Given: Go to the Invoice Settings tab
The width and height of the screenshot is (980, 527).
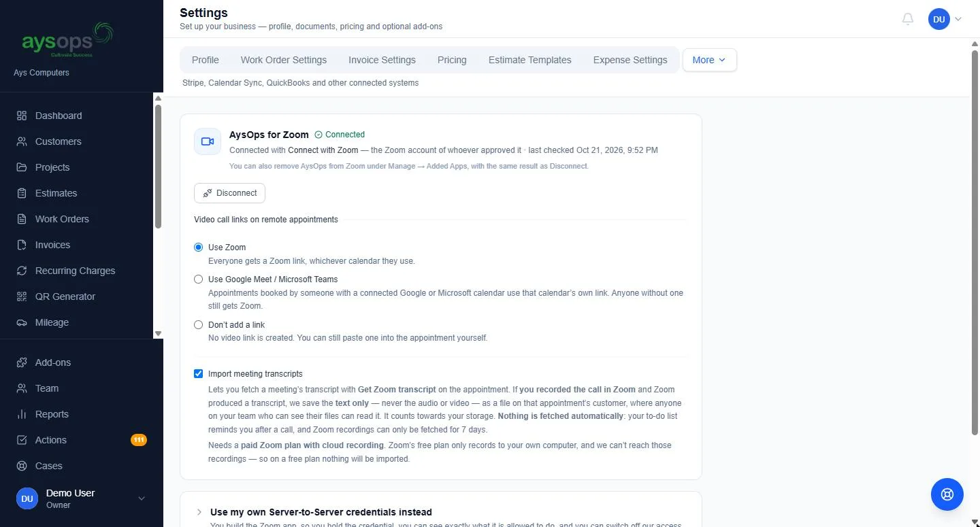Looking at the screenshot, I should (382, 60).
